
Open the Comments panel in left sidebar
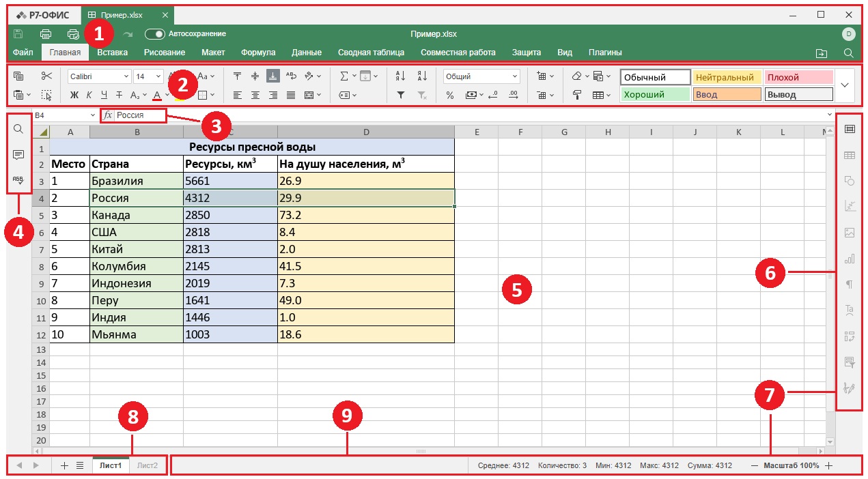click(18, 155)
